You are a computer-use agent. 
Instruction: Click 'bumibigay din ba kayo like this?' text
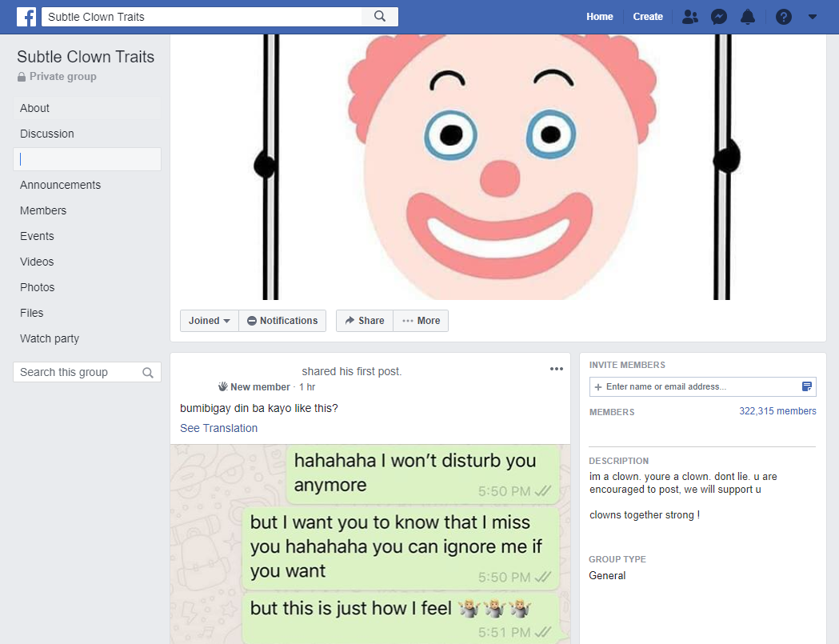point(259,409)
